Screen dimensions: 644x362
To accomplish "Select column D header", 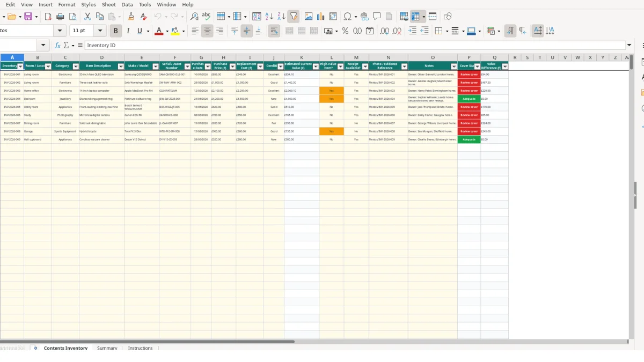I will (x=102, y=57).
